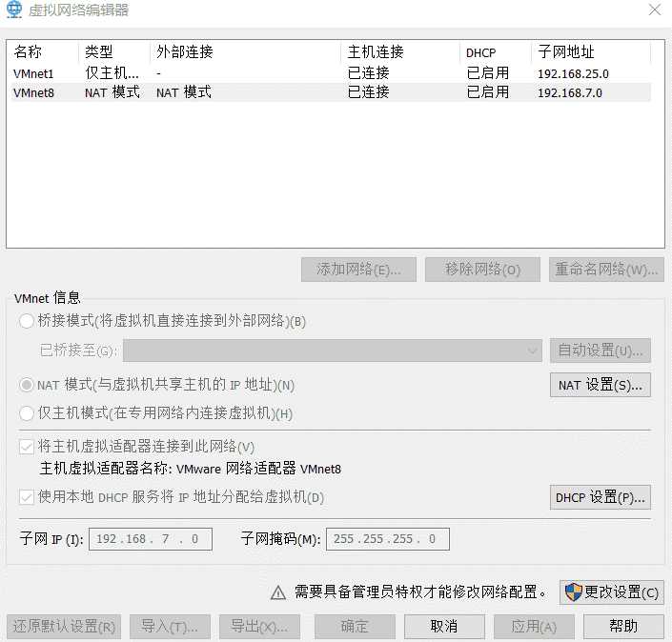The image size is (672, 642).
Task: Click 取消 button
Action: coord(444,627)
